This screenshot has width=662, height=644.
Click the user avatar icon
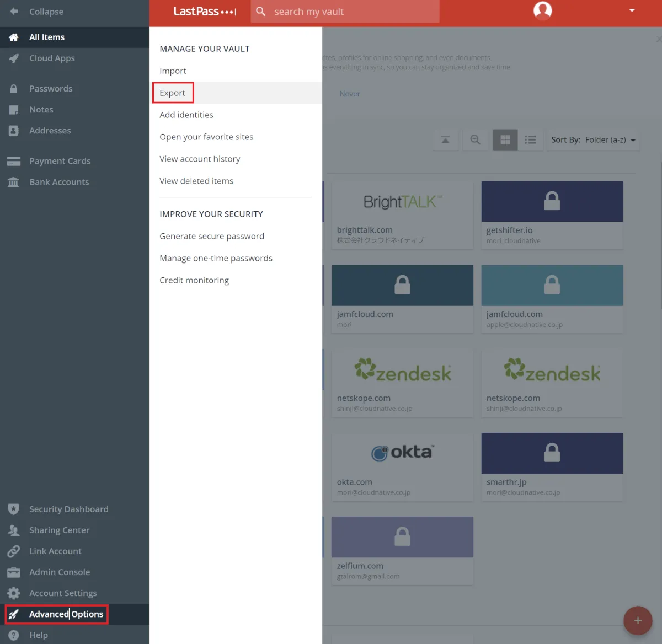click(x=543, y=10)
